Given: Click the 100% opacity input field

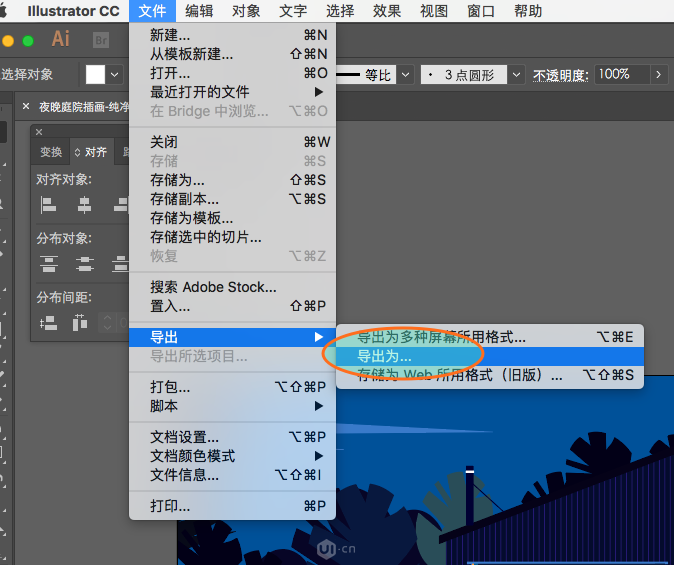Looking at the screenshot, I should 622,75.
